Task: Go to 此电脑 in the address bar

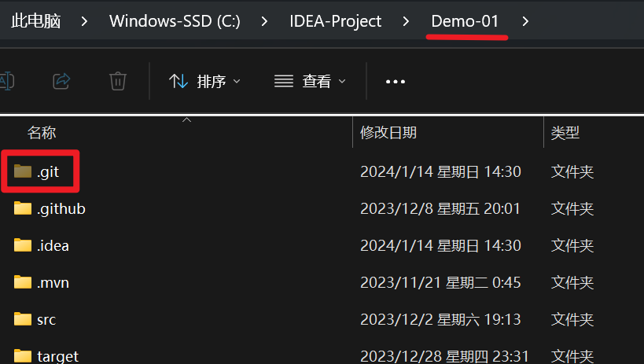Action: click(x=36, y=21)
